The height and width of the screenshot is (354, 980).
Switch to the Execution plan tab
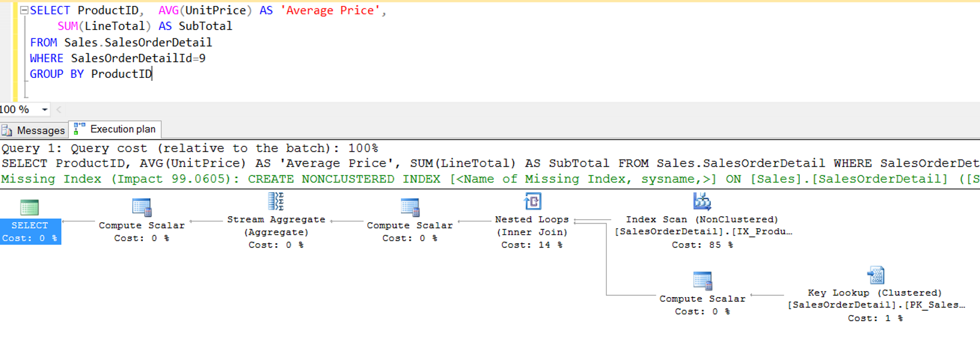coord(115,129)
